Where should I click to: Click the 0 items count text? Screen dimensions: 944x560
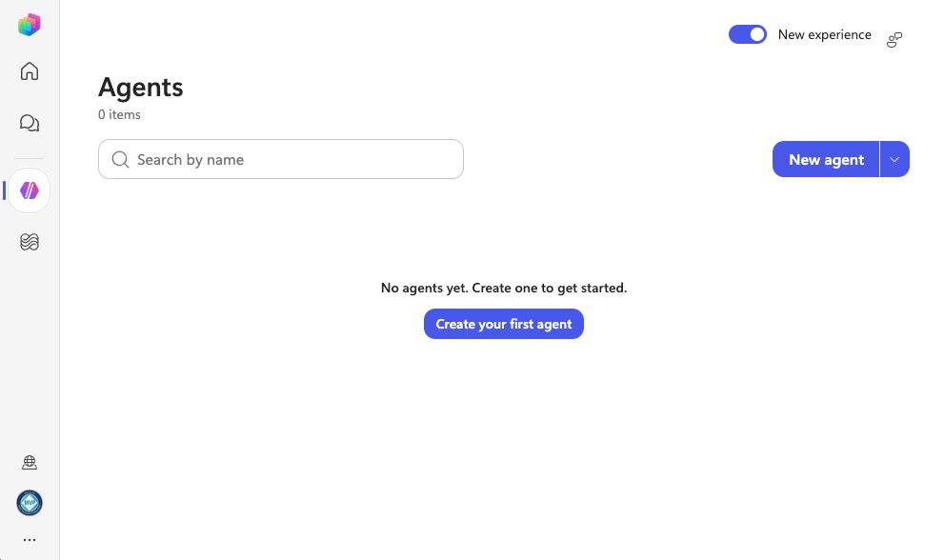tap(119, 114)
